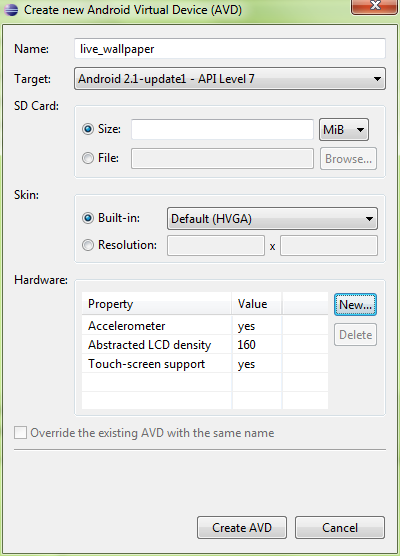Click the Browse... button
This screenshot has width=400, height=556.
click(x=348, y=159)
